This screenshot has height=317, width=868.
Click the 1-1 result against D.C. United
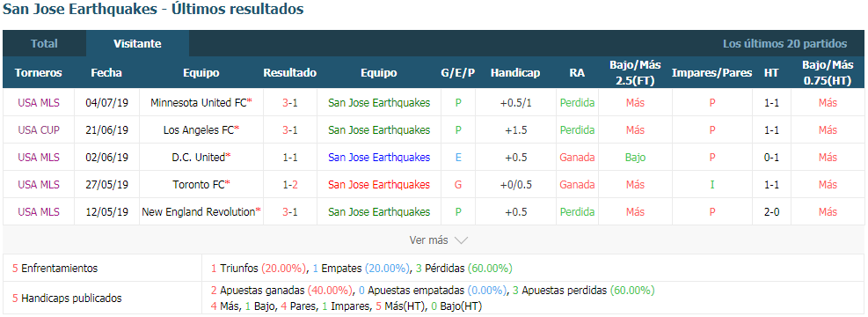(290, 158)
